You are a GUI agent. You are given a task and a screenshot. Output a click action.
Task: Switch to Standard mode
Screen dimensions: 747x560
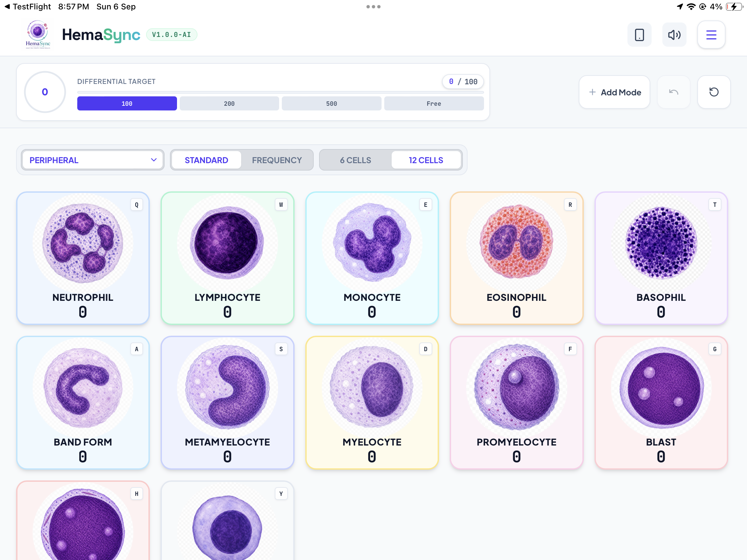pyautogui.click(x=206, y=160)
